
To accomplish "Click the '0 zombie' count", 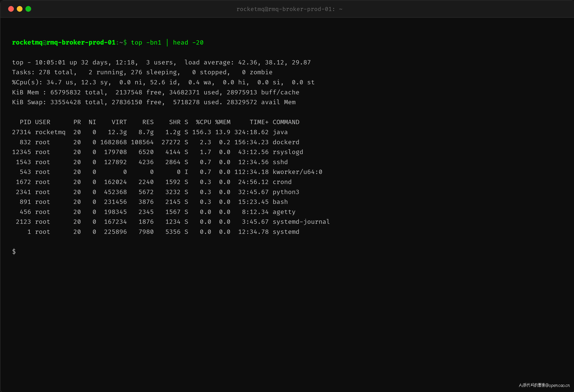I will pyautogui.click(x=257, y=72).
